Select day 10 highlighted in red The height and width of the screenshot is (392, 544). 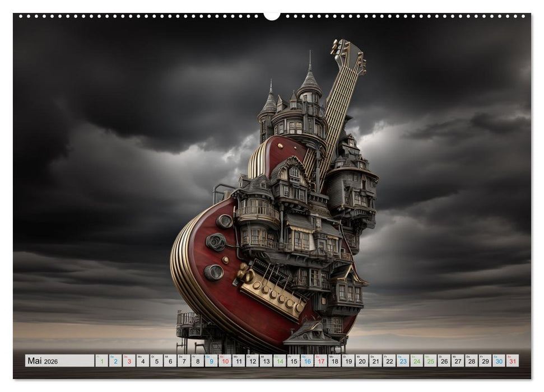click(225, 361)
